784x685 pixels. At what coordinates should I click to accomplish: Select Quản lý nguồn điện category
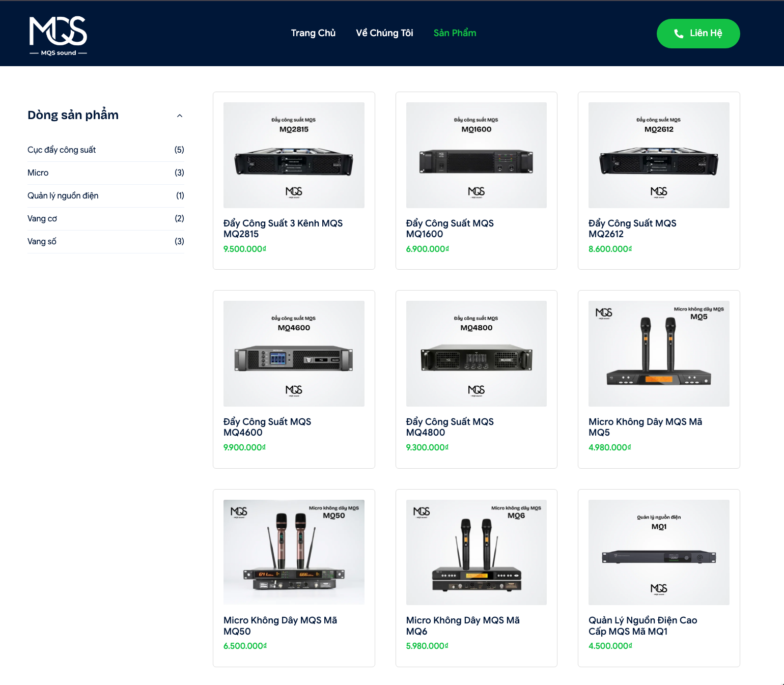(x=63, y=195)
